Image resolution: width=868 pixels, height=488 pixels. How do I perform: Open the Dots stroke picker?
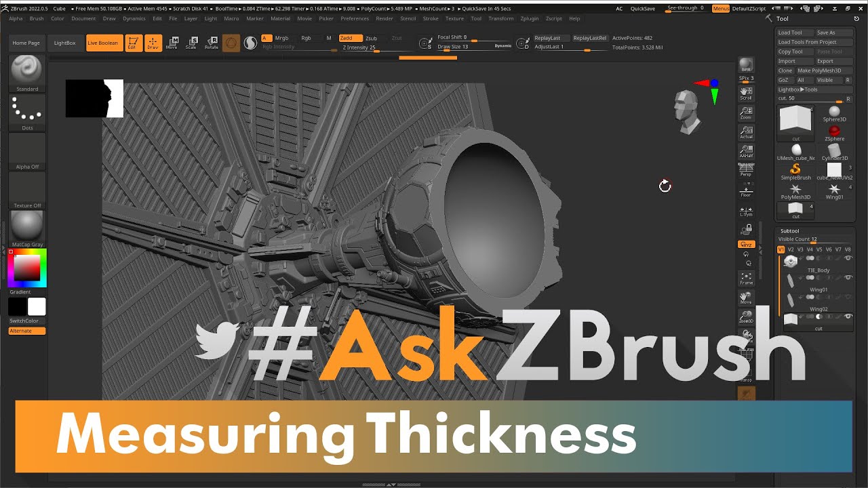tap(27, 113)
